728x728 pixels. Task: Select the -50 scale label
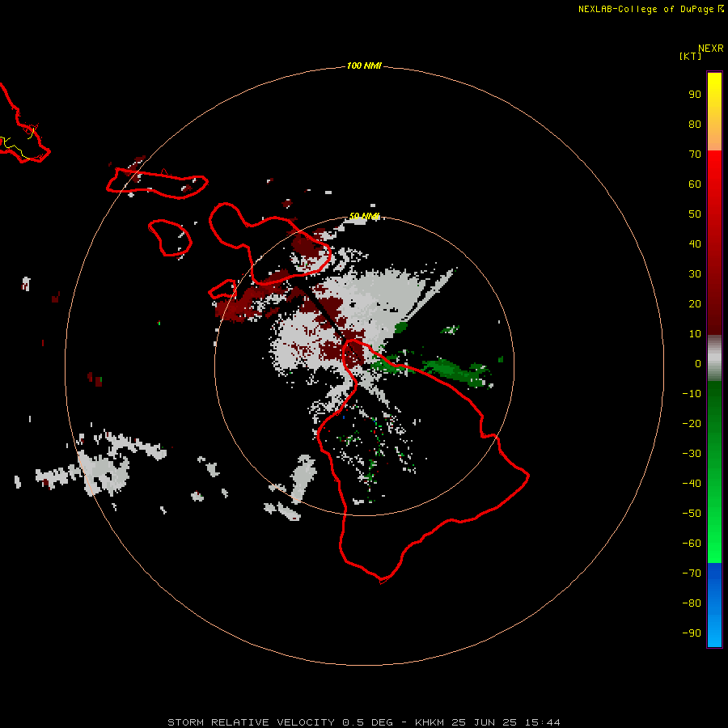tap(692, 514)
